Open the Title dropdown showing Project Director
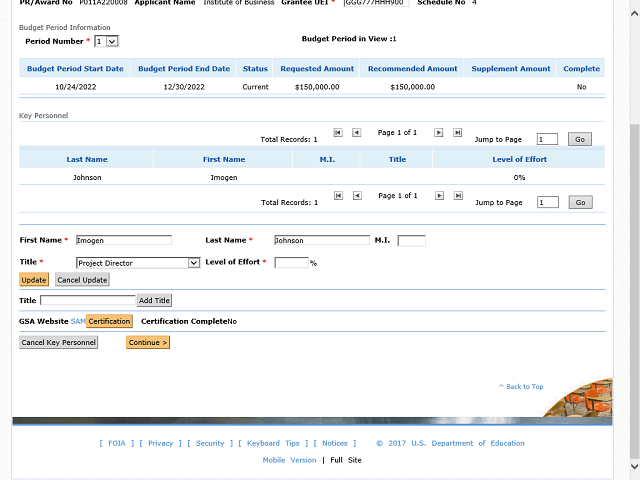The height and width of the screenshot is (480, 640). tap(138, 263)
